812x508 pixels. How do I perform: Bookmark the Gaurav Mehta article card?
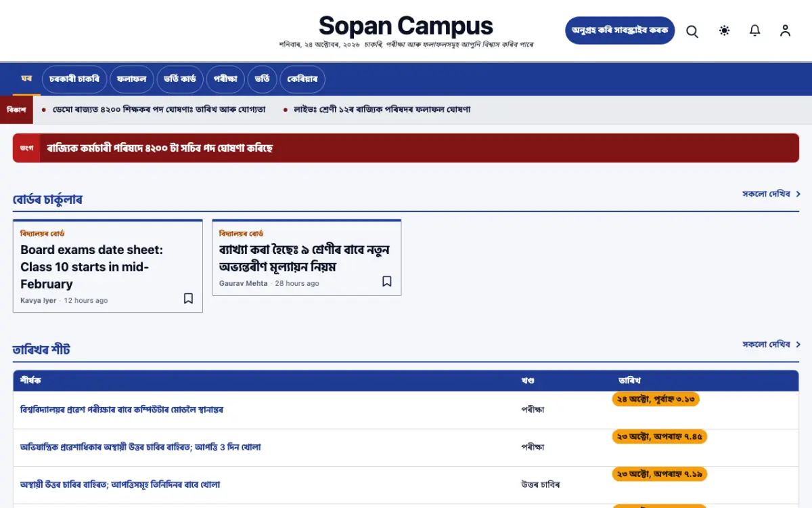[387, 282]
